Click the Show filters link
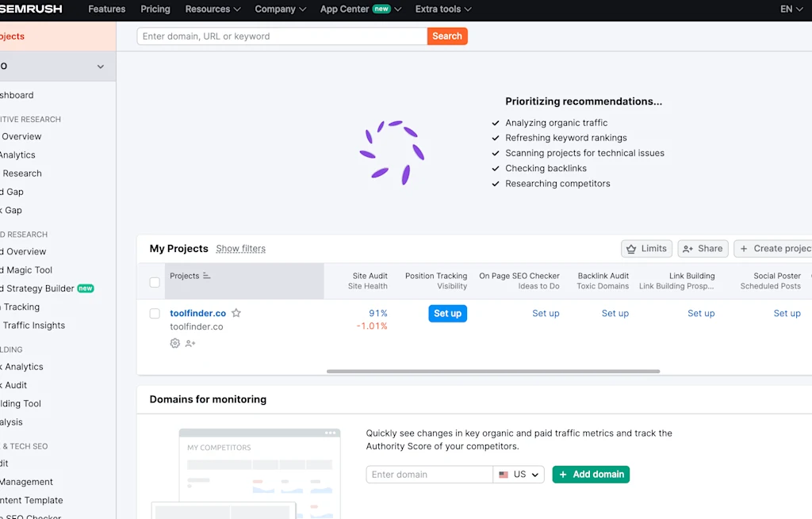The width and height of the screenshot is (812, 519). point(240,248)
